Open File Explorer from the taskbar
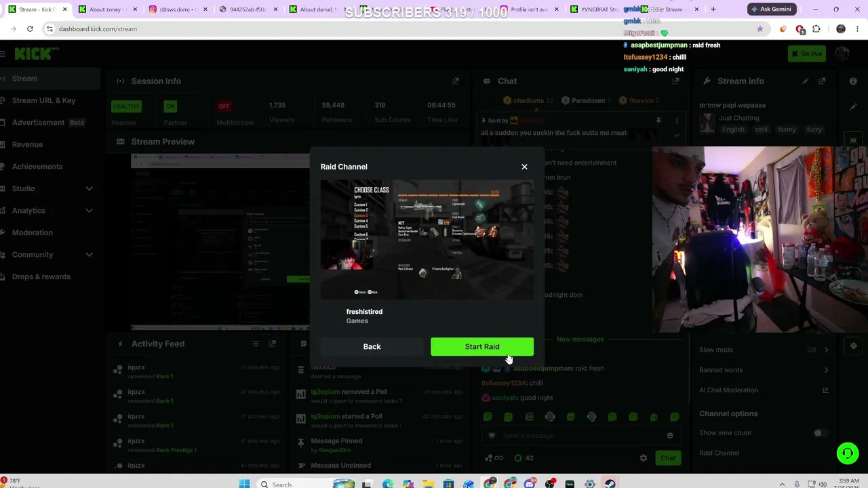Image resolution: width=868 pixels, height=488 pixels. pos(428,484)
